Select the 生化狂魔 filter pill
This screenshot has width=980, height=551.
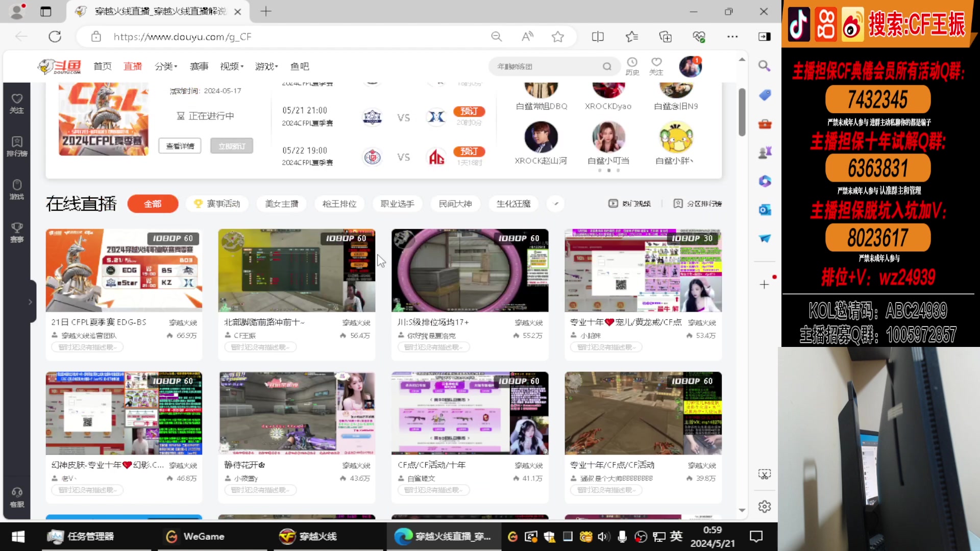513,204
